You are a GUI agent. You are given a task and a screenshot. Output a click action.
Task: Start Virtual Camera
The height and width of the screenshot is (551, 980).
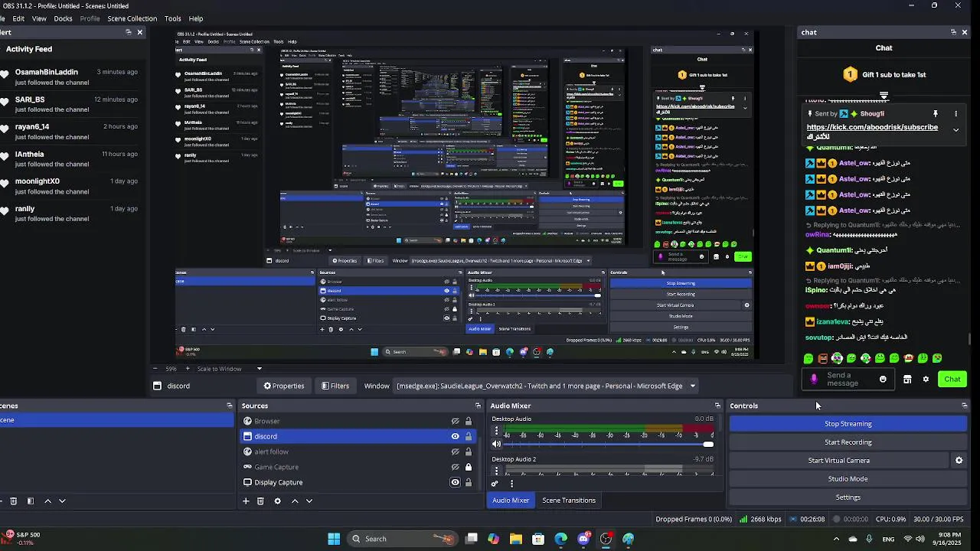(x=838, y=461)
